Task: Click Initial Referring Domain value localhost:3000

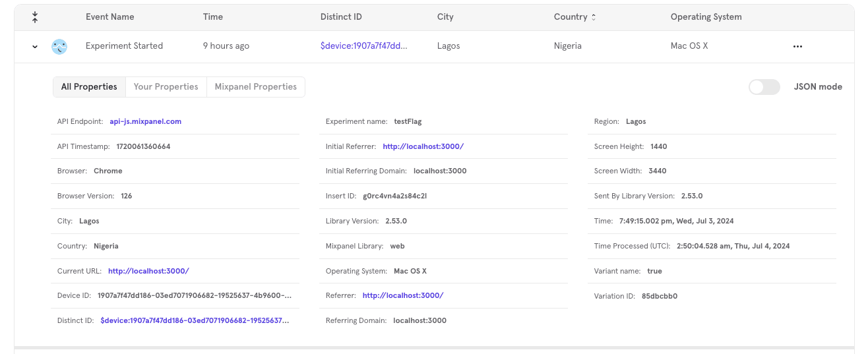Action: click(x=440, y=171)
